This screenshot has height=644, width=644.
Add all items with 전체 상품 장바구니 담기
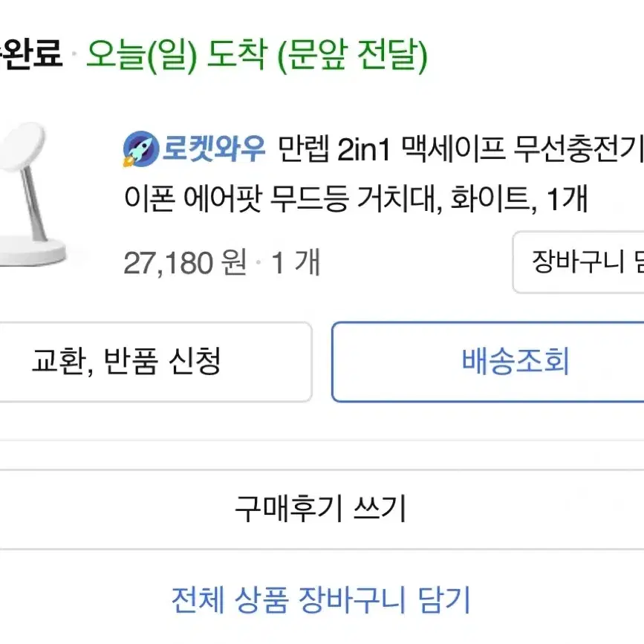coord(321,599)
